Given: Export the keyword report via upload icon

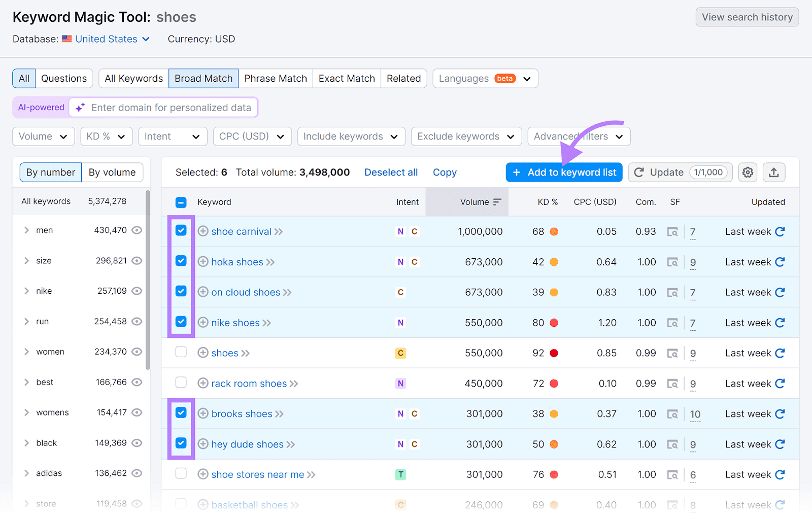Looking at the screenshot, I should (774, 172).
